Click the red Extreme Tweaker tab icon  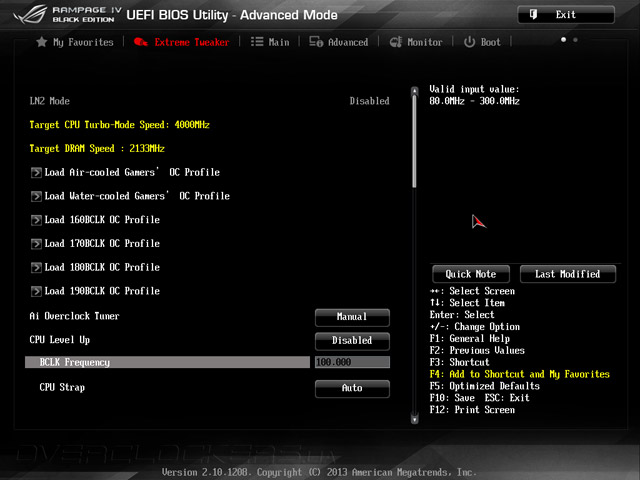point(141,42)
